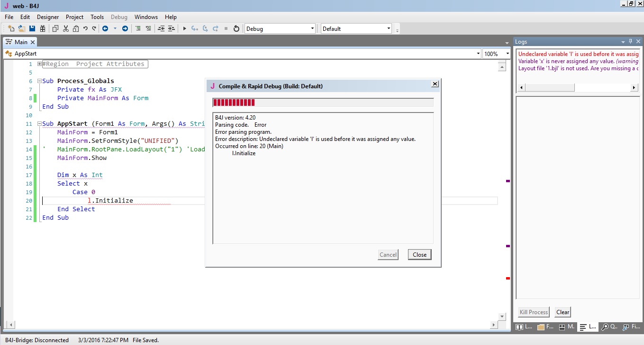Image resolution: width=644 pixels, height=345 pixels.
Task: Open the Find All References tab
Action: 631,327
